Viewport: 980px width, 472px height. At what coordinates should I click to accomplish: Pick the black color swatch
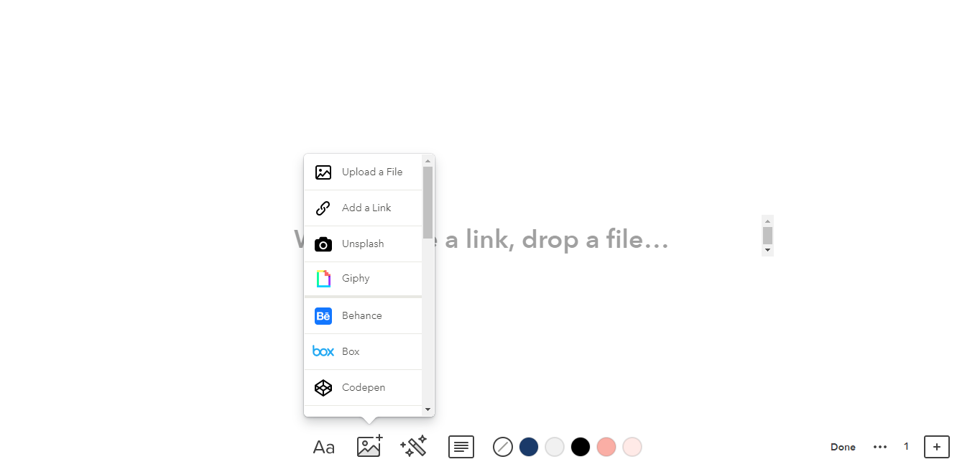[x=581, y=447]
